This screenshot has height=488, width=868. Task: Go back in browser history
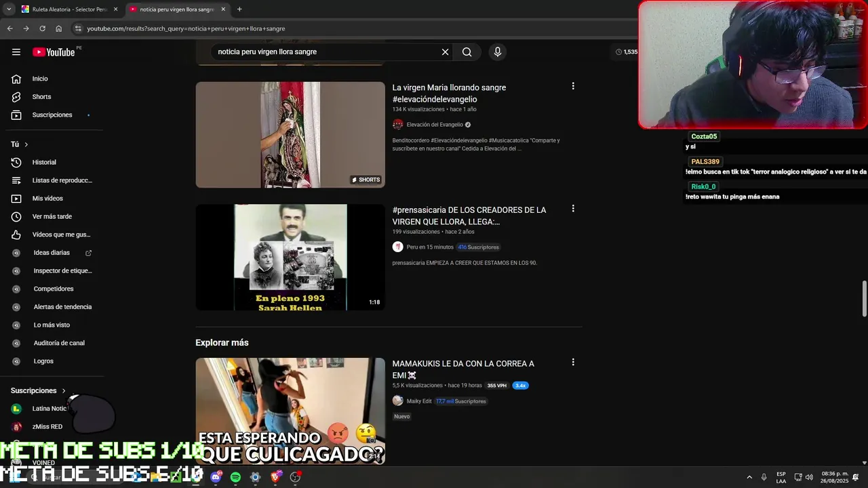[9, 28]
